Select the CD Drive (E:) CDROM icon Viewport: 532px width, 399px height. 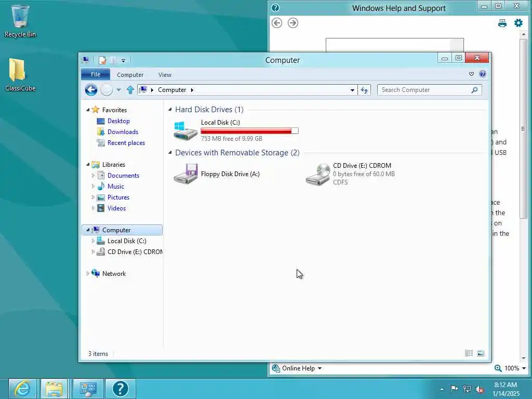pyautogui.click(x=317, y=174)
